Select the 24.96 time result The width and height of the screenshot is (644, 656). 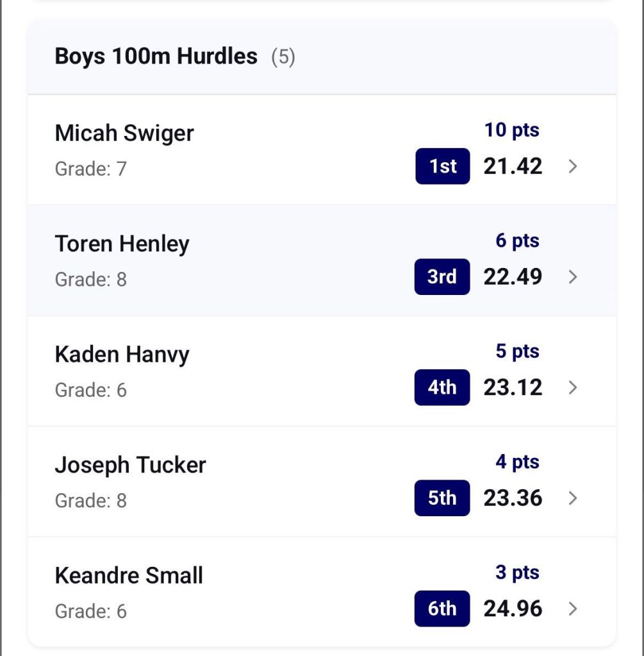point(513,609)
